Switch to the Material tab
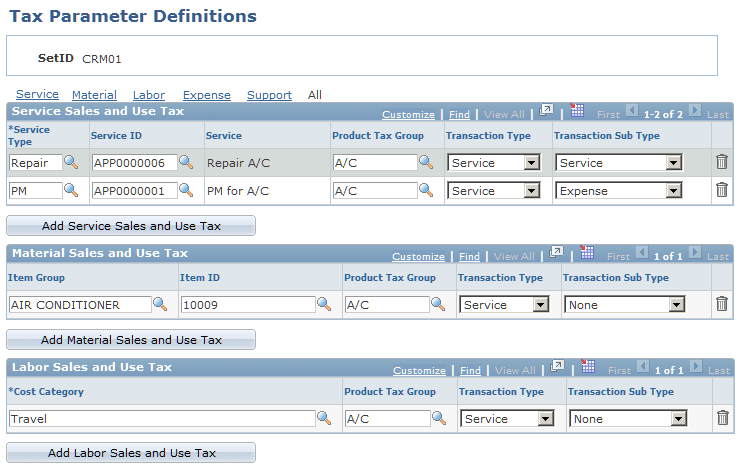 (94, 95)
